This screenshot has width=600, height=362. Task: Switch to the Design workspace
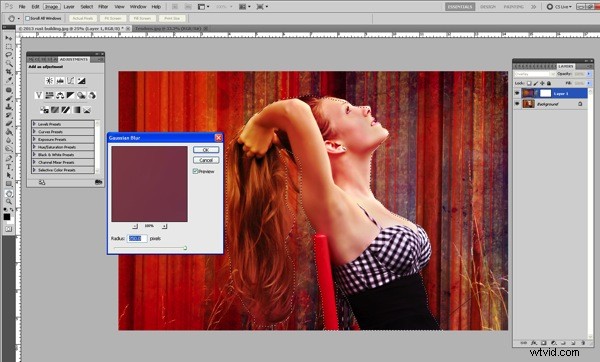[488, 7]
